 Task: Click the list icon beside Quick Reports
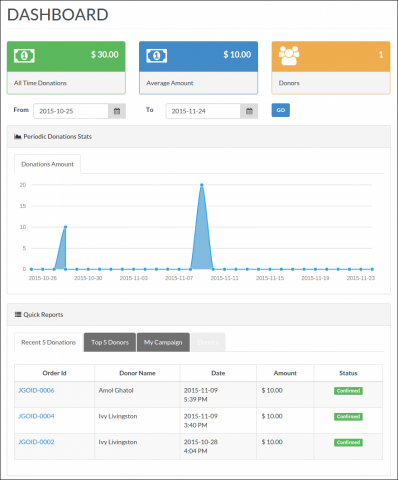coord(18,314)
